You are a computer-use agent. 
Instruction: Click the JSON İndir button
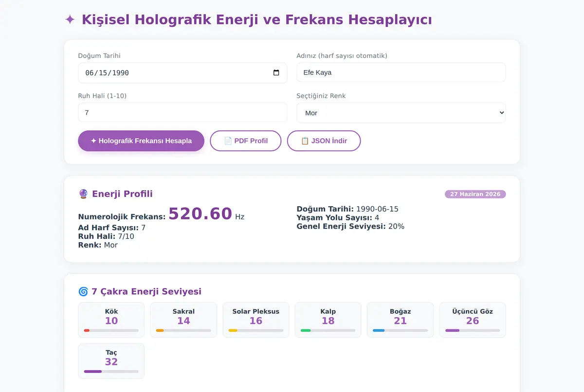(x=324, y=141)
